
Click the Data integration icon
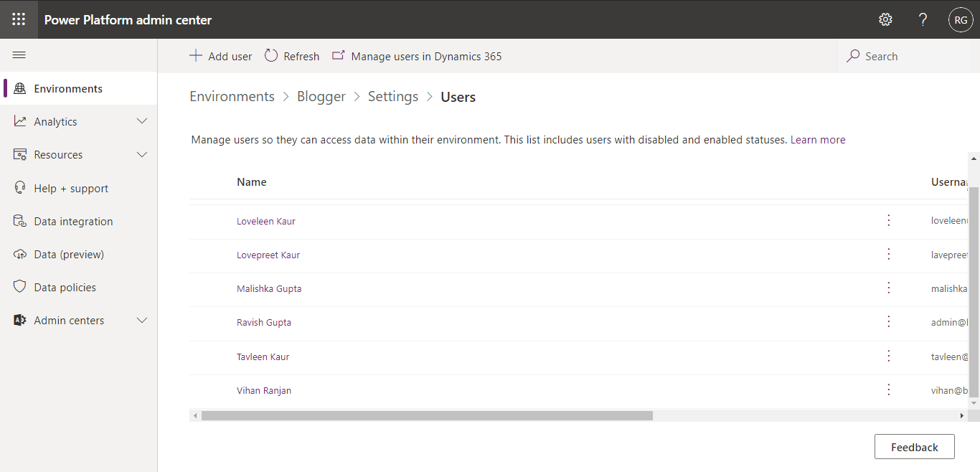[20, 221]
